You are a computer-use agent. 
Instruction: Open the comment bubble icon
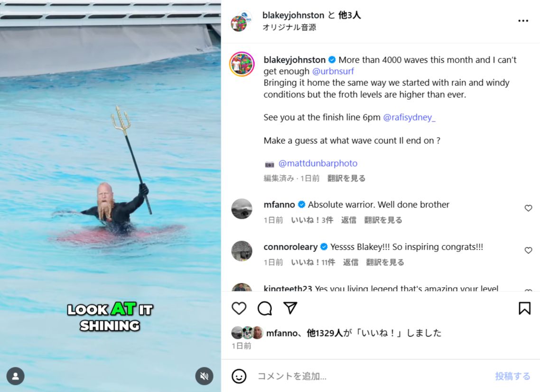[264, 308]
